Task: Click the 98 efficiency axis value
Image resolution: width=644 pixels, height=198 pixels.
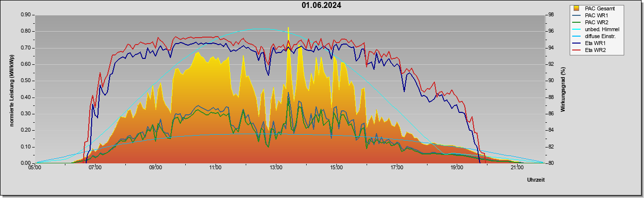Action: (550, 15)
